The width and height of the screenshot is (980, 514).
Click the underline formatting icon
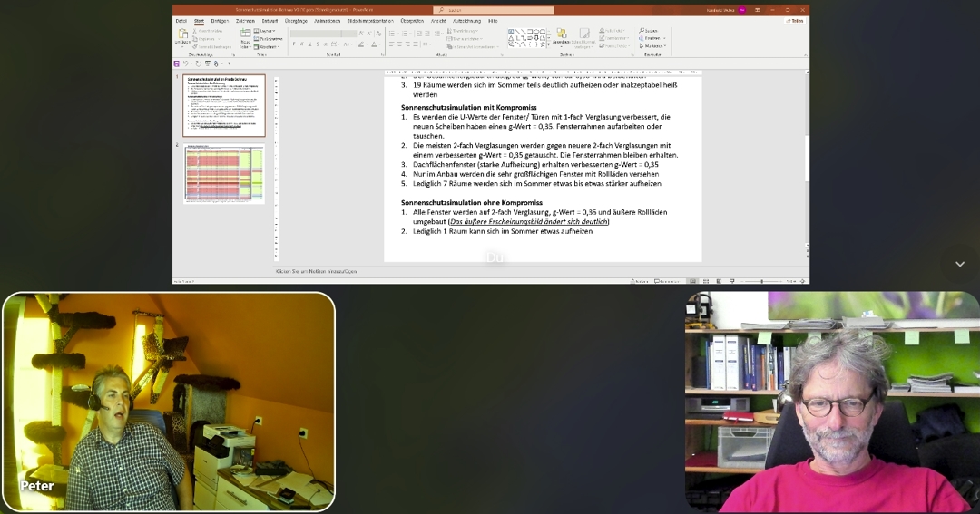(310, 44)
